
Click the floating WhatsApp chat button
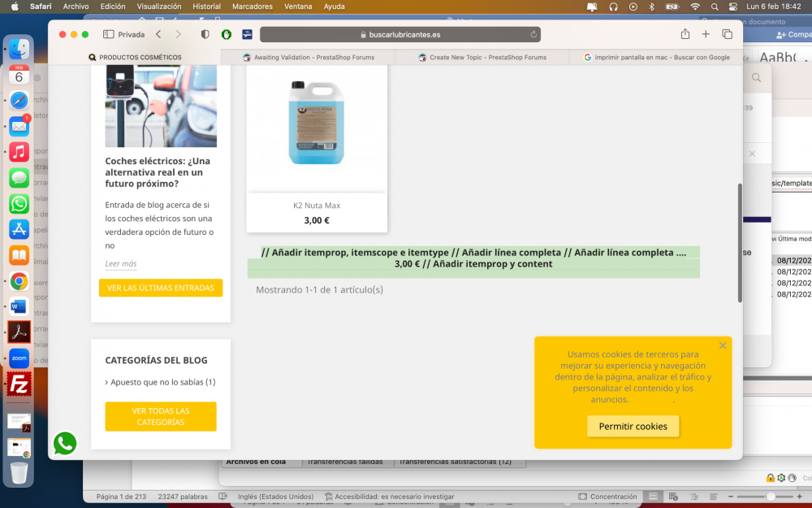coord(65,444)
